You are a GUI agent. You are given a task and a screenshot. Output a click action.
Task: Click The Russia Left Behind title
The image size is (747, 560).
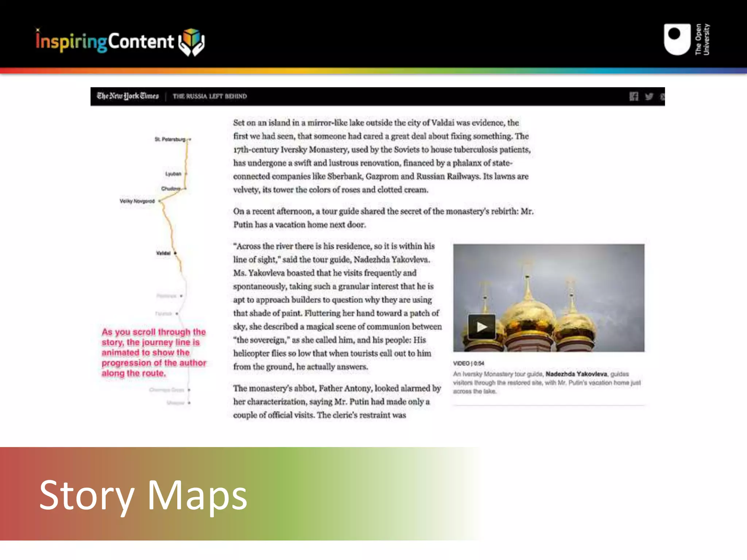(210, 96)
